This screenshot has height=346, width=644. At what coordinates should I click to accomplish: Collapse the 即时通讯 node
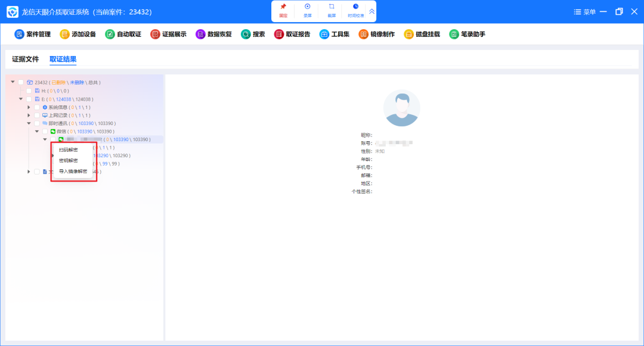[29, 123]
